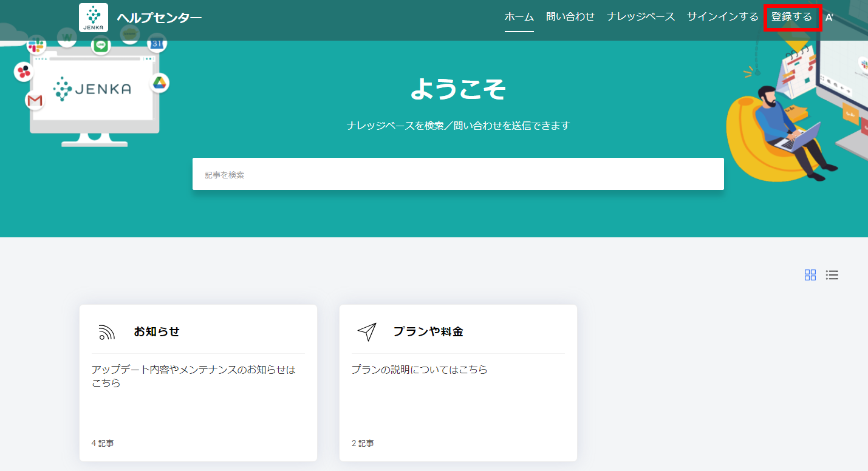The height and width of the screenshot is (471, 868).
Task: Select the ホーム menu item
Action: pyautogui.click(x=519, y=17)
